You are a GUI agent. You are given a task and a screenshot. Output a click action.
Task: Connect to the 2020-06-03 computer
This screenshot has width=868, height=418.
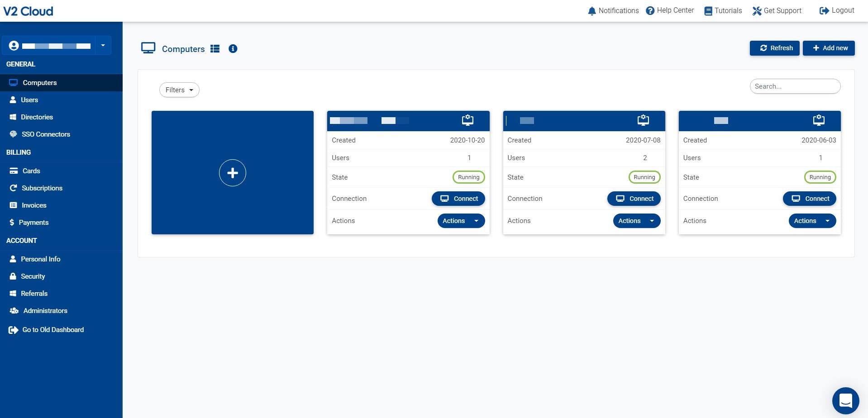point(809,199)
